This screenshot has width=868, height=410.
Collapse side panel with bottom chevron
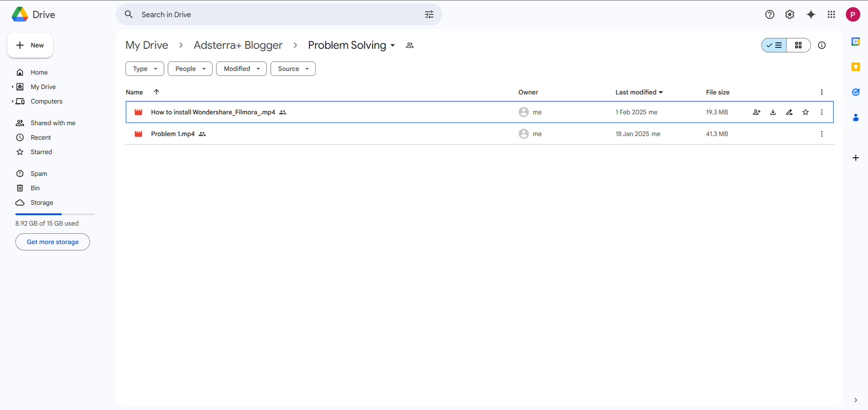856,400
